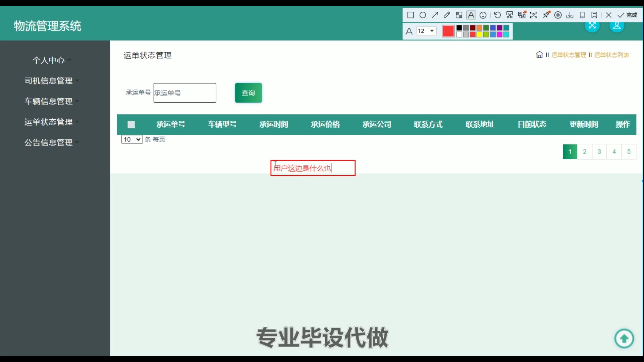Expand the 车辆信息管理 sidebar menu

51,101
